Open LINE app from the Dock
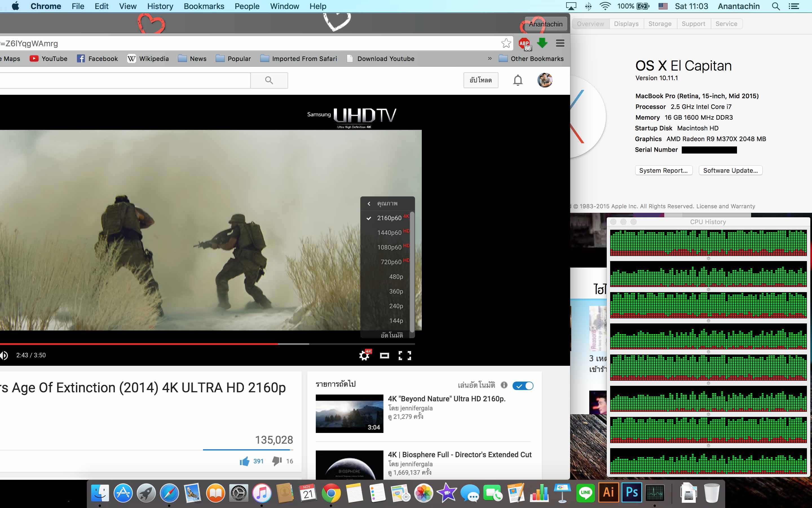812x508 pixels. coord(586,493)
